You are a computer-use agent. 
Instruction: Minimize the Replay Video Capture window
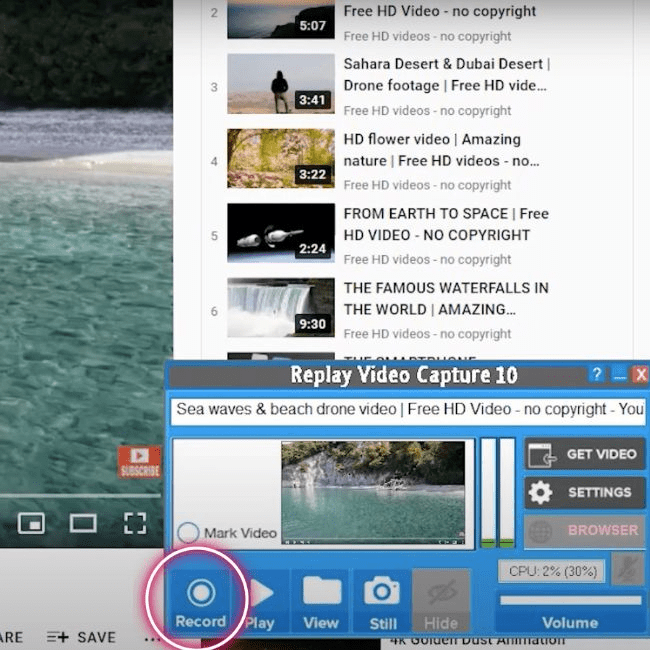point(620,374)
